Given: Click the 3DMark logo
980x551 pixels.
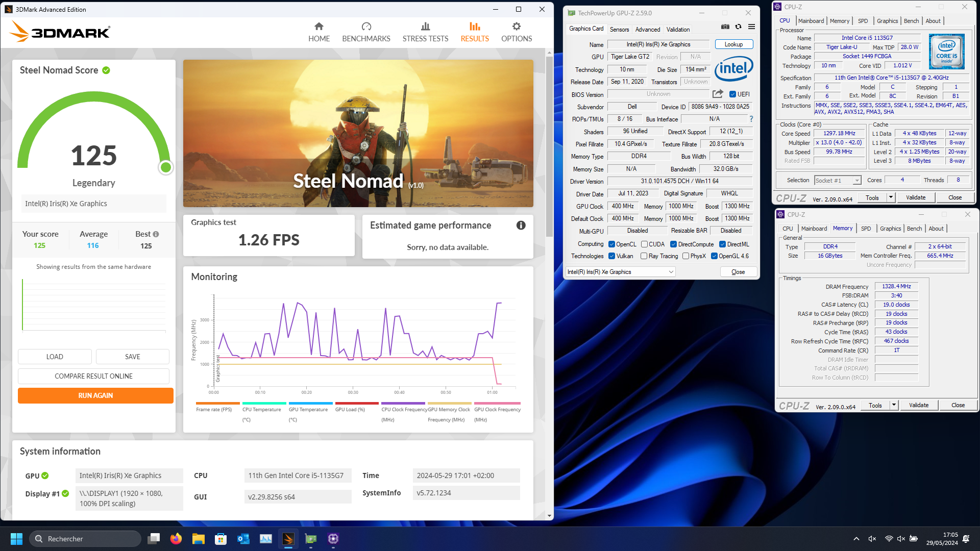Looking at the screenshot, I should pyautogui.click(x=60, y=32).
